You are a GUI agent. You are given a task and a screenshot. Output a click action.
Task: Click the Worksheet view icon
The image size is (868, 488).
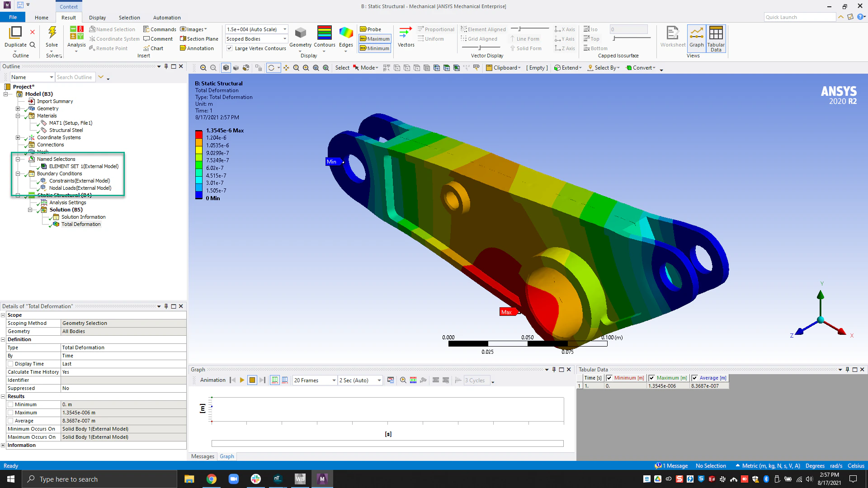pyautogui.click(x=673, y=33)
